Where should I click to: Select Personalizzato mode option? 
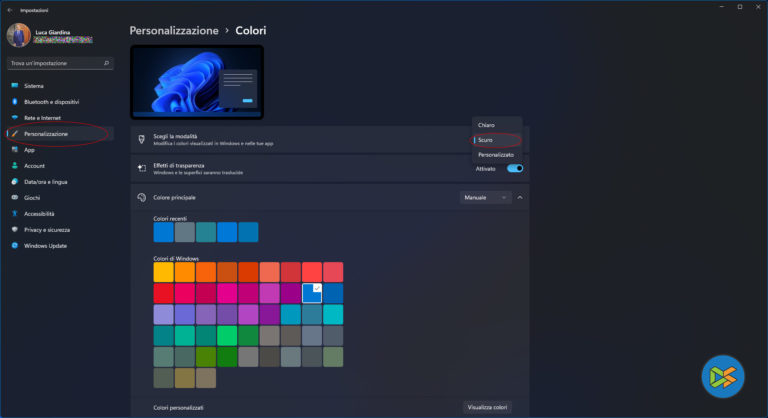[497, 155]
